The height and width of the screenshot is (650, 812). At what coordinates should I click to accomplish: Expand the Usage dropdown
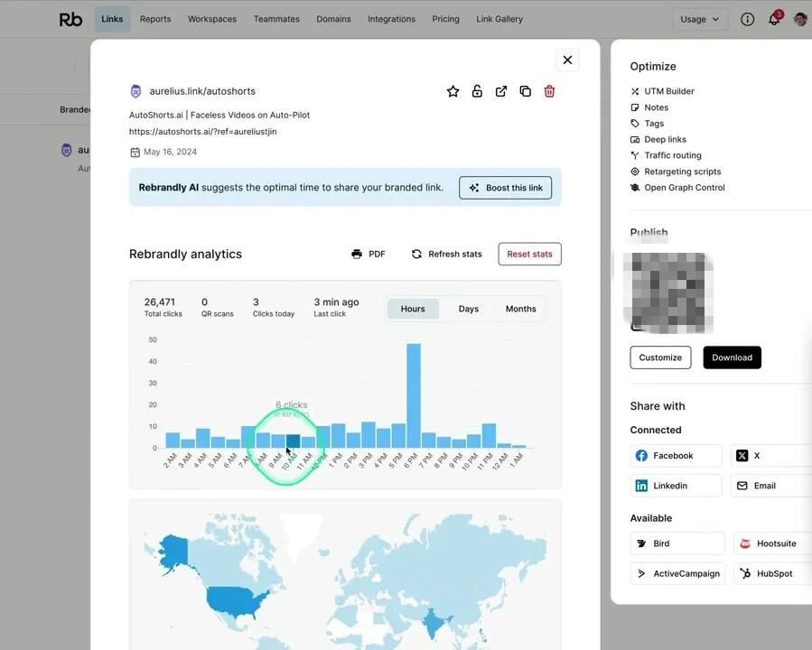[x=700, y=19]
